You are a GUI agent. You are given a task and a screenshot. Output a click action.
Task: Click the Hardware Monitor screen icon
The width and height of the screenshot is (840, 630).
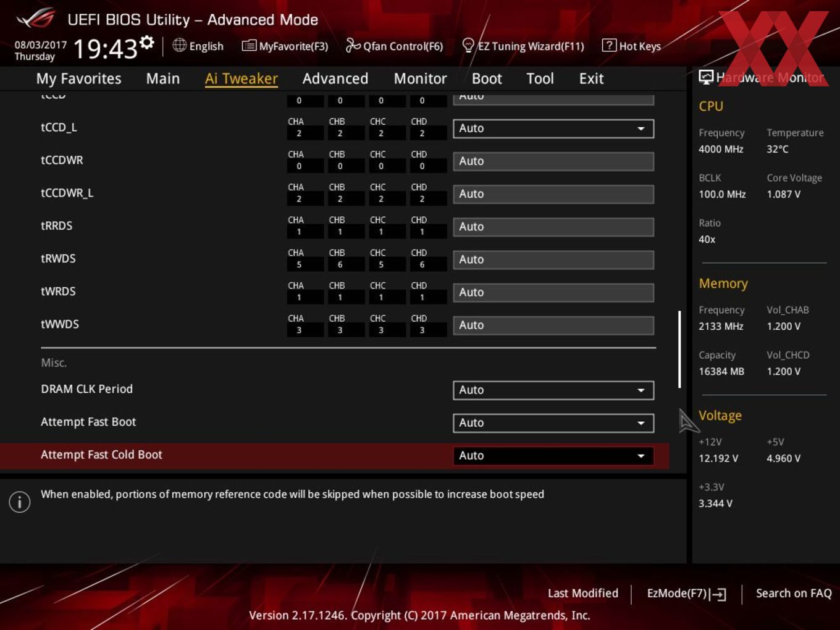(x=705, y=77)
